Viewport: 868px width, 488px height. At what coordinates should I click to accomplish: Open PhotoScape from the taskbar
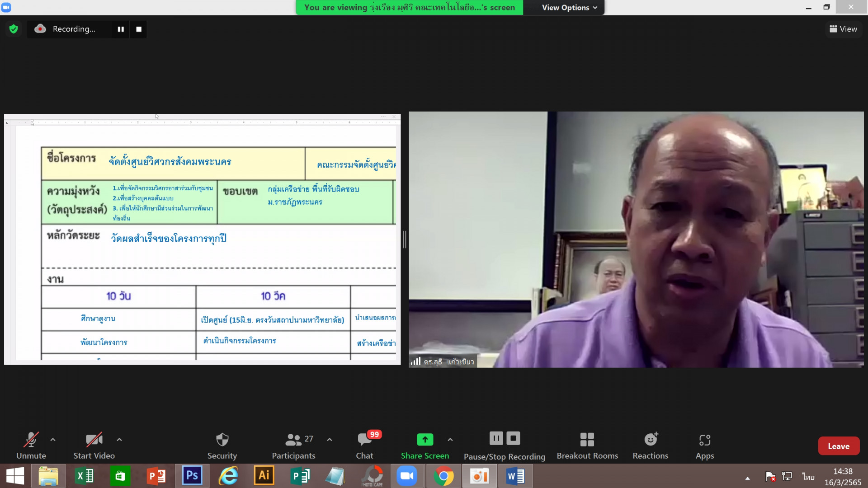click(373, 476)
